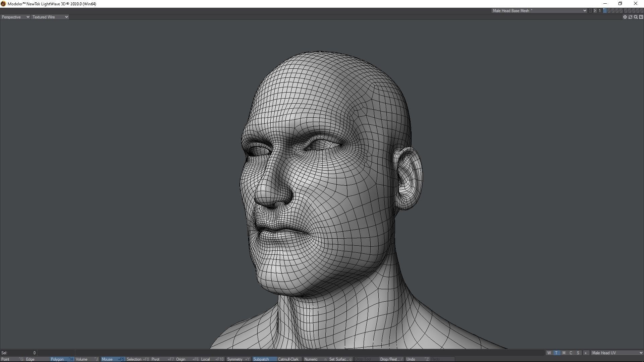The width and height of the screenshot is (644, 362).
Task: Open the Male Head UV map dropdown
Action: click(617, 353)
